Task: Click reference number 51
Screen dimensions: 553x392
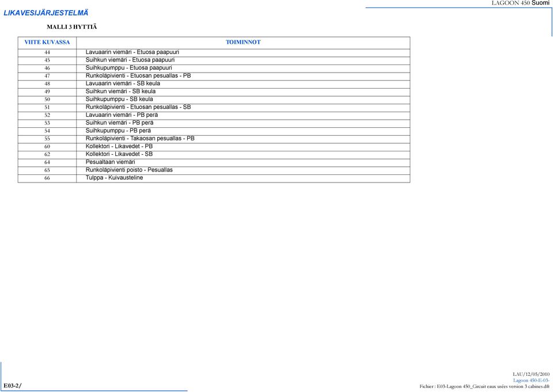Action: pos(47,107)
